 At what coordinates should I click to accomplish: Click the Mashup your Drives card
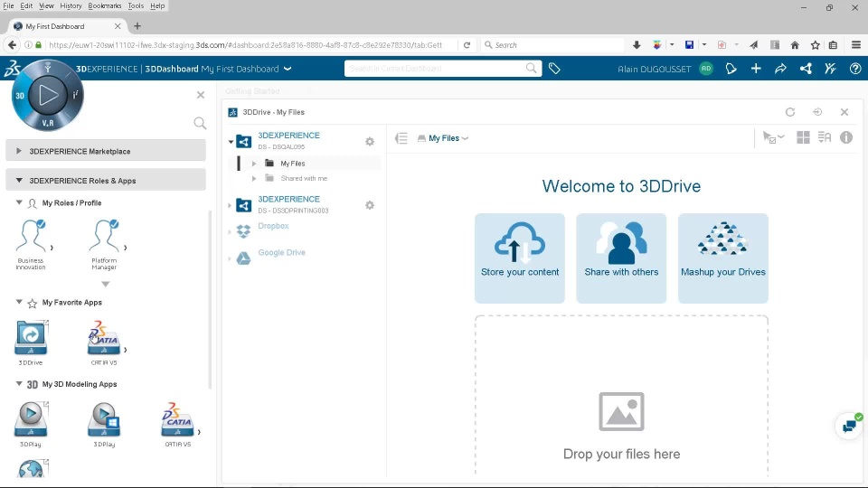point(723,258)
